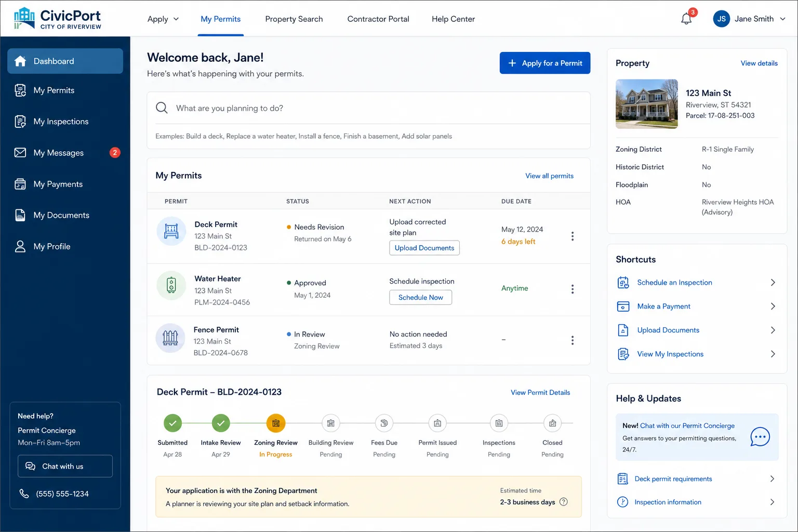Click the Chat with us button
The width and height of the screenshot is (798, 532).
(65, 466)
